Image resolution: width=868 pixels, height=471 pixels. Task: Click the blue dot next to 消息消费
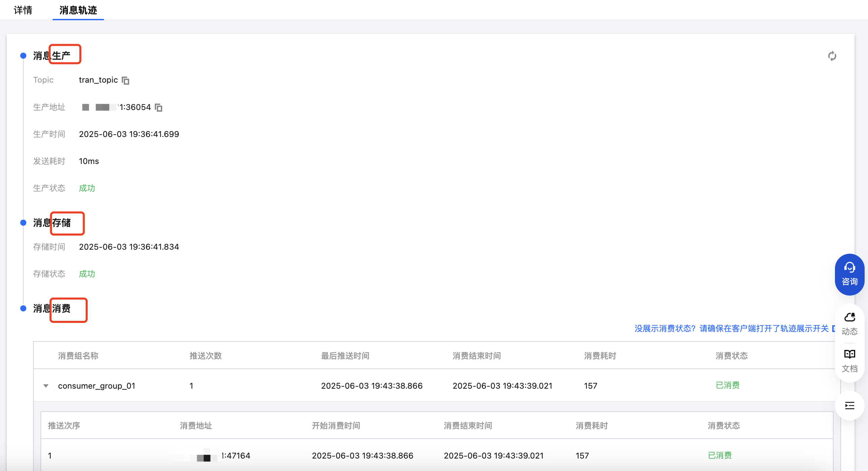pyautogui.click(x=23, y=308)
